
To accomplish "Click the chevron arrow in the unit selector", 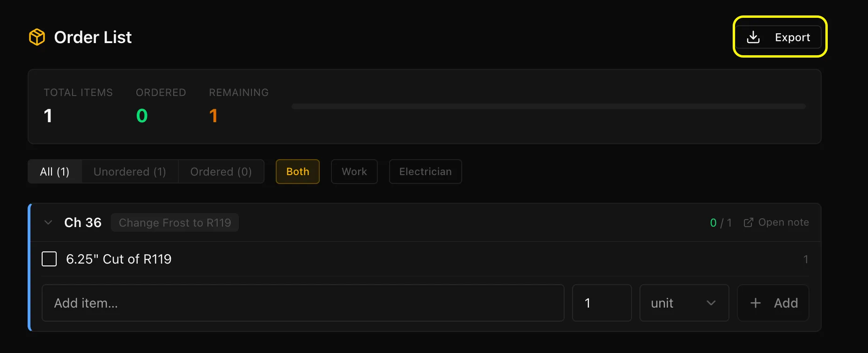I will 711,303.
